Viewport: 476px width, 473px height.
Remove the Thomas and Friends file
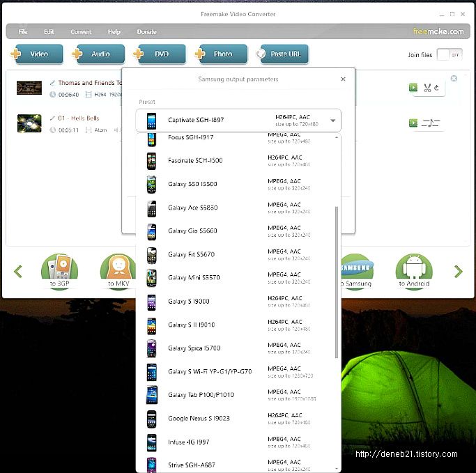(454, 78)
